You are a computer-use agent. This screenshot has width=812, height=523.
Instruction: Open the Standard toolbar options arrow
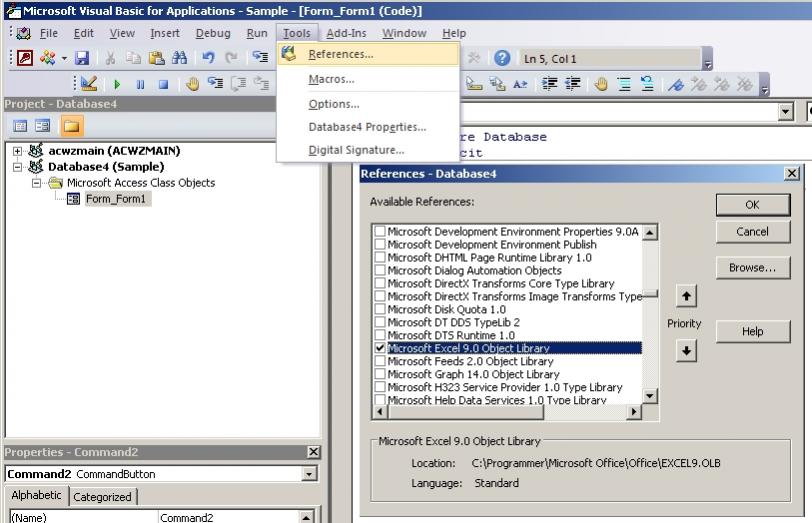[x=708, y=59]
